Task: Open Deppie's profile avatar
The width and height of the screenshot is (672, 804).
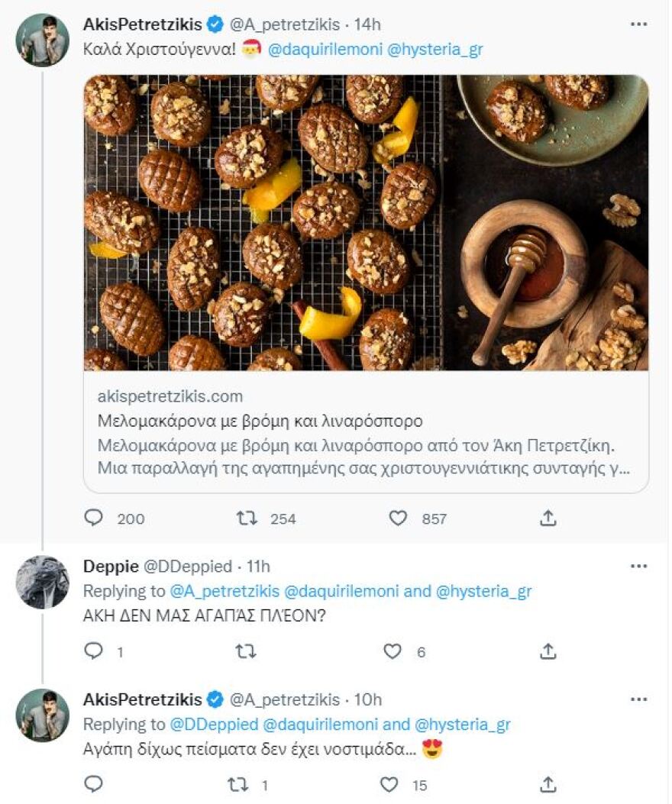Action: pos(43,582)
